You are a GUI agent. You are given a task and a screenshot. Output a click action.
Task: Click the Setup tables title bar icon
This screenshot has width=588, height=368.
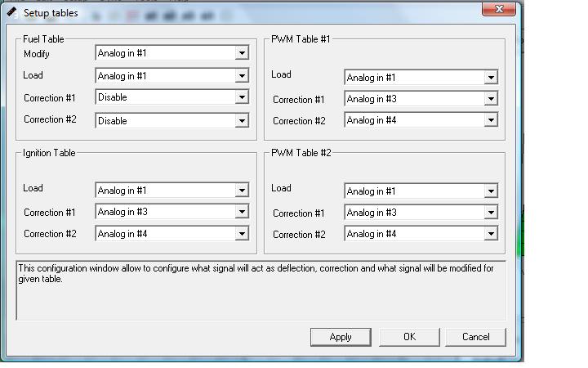pos(11,12)
